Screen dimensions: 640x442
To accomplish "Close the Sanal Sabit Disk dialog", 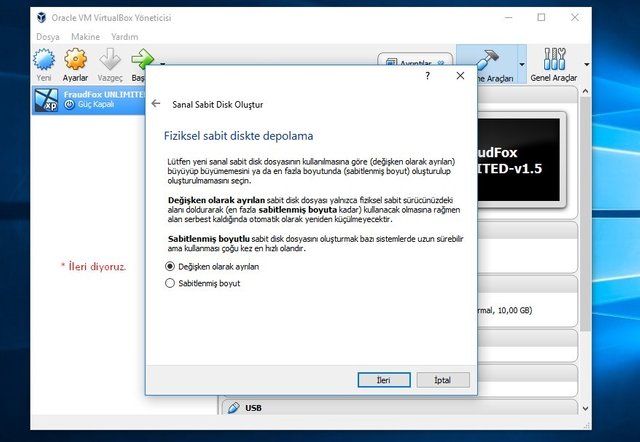I will coord(460,76).
